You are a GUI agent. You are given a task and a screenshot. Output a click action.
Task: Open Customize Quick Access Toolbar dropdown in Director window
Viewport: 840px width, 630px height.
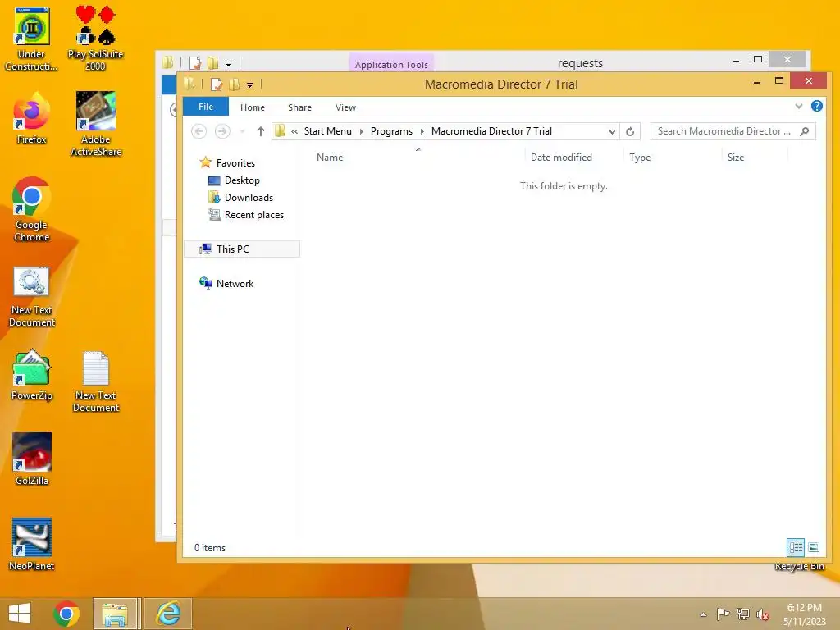click(x=249, y=84)
